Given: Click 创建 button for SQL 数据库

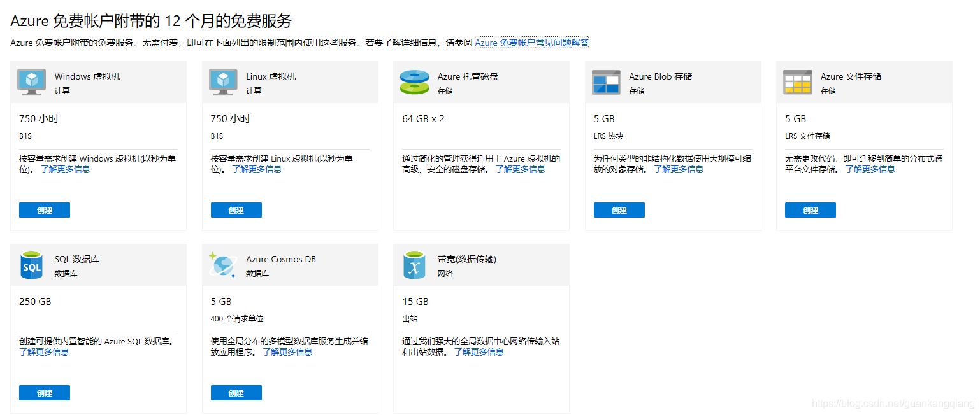Looking at the screenshot, I should tap(45, 393).
